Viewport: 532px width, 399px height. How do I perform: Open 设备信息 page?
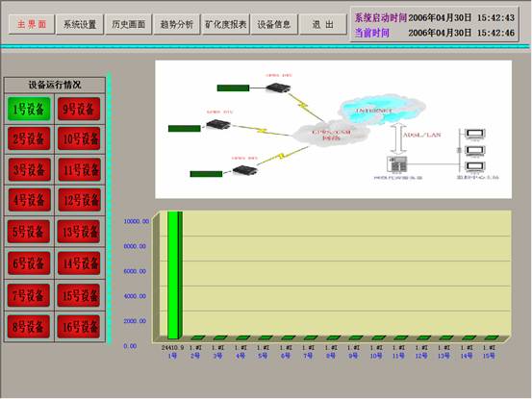tap(274, 24)
